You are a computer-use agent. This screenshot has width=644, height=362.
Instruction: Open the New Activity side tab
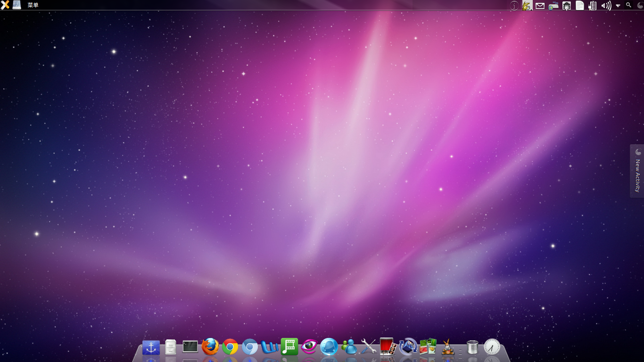pyautogui.click(x=637, y=171)
